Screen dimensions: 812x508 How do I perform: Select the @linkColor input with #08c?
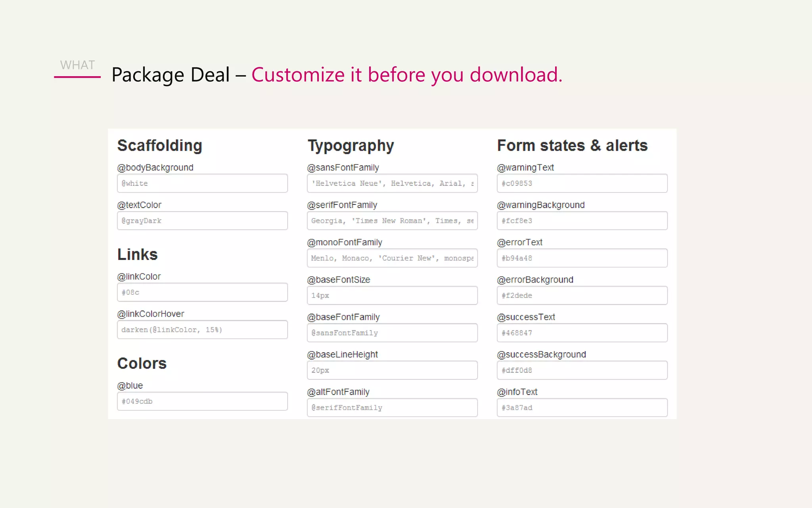coord(202,292)
